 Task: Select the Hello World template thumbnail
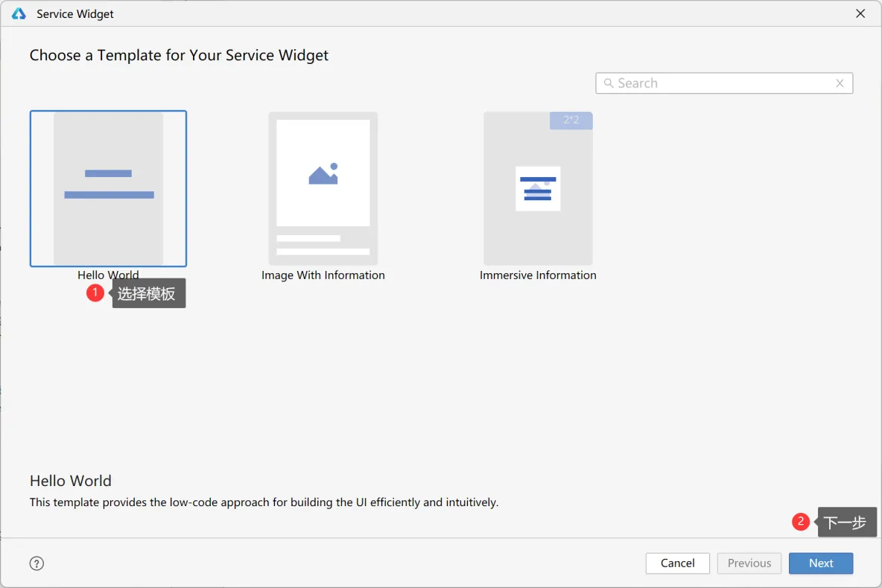pos(108,188)
